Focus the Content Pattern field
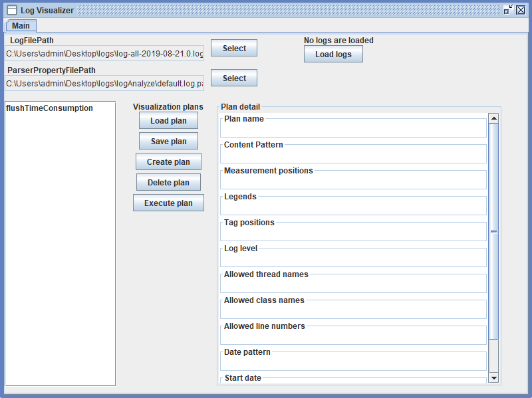This screenshot has height=398, width=532. click(353, 155)
